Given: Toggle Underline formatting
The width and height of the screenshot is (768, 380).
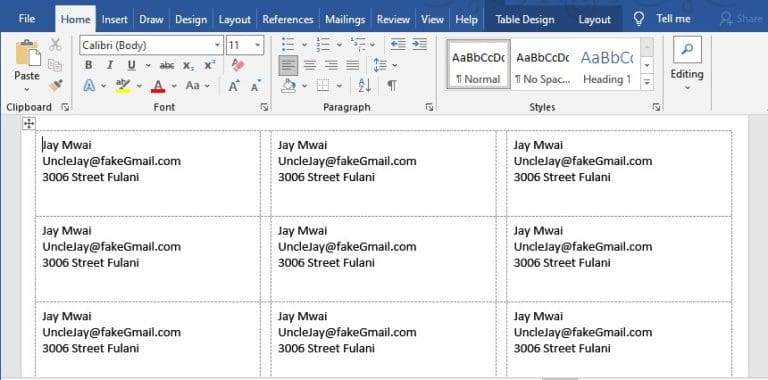Looking at the screenshot, I should [x=131, y=65].
